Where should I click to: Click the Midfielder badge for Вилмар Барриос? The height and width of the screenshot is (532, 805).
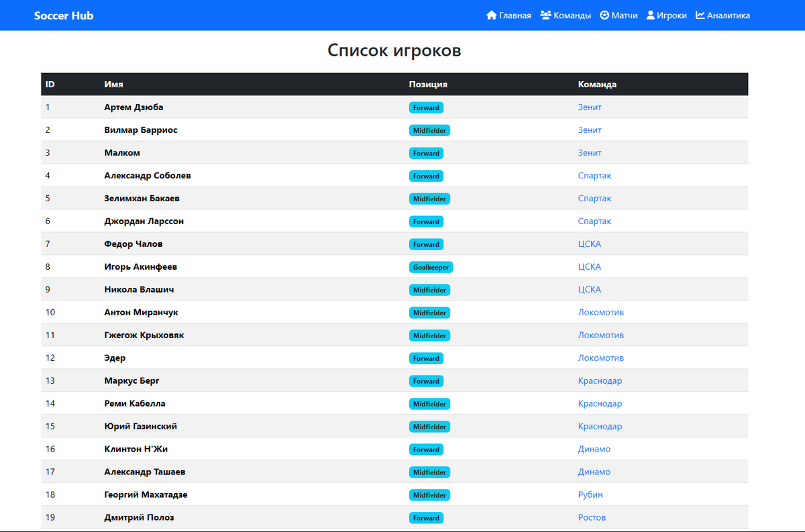coord(430,130)
